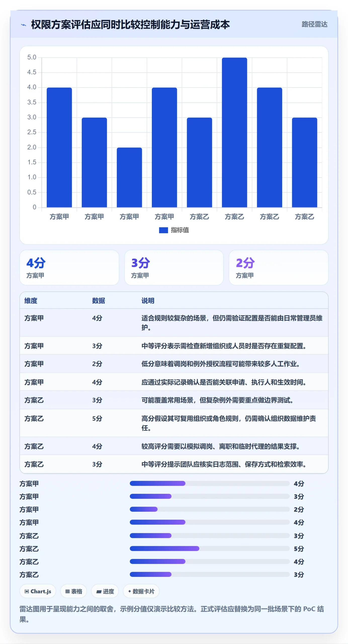Select the large 3分 data card
This screenshot has height=644, width=348.
click(x=174, y=267)
